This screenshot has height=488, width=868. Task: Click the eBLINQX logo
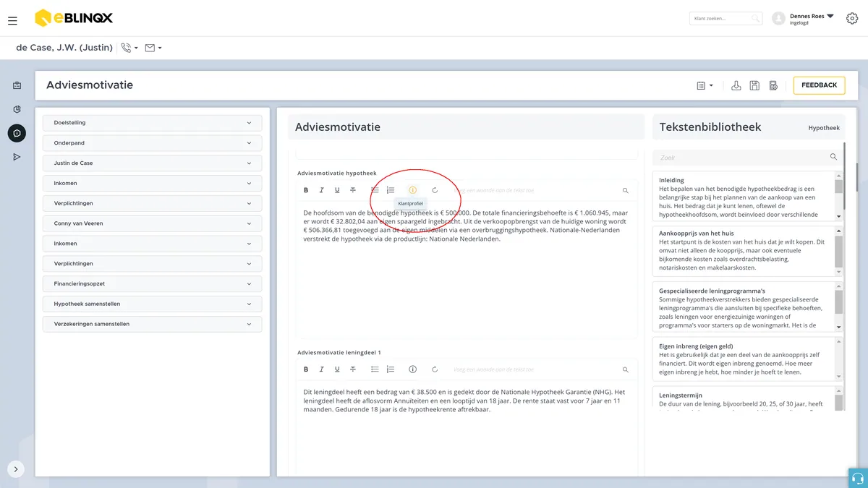[74, 18]
